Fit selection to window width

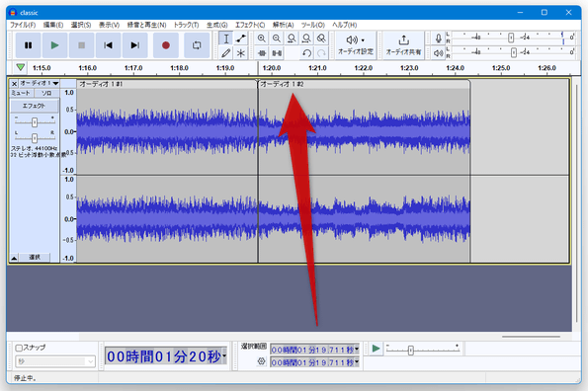(x=292, y=39)
